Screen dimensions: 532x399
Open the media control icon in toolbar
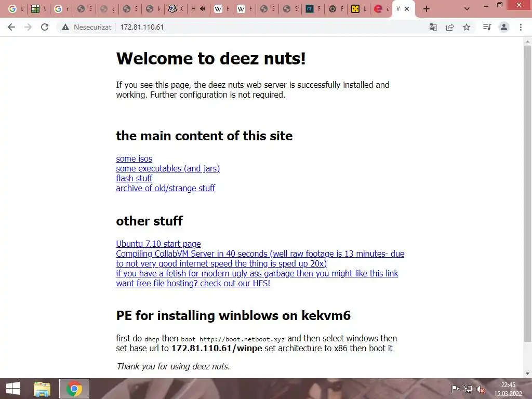(x=487, y=27)
